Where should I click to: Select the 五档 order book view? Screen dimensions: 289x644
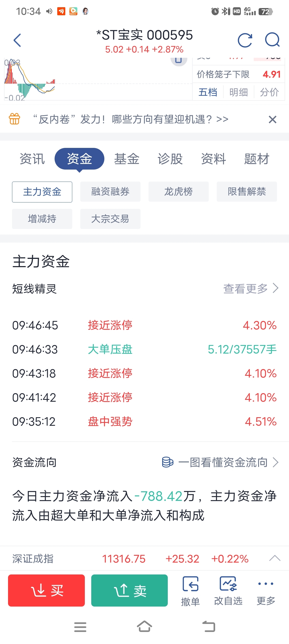coord(208,92)
